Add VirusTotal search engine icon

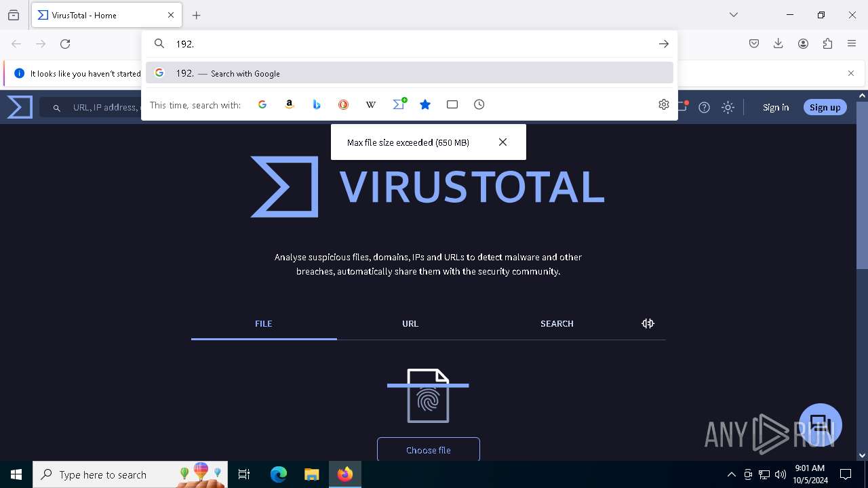pyautogui.click(x=399, y=104)
